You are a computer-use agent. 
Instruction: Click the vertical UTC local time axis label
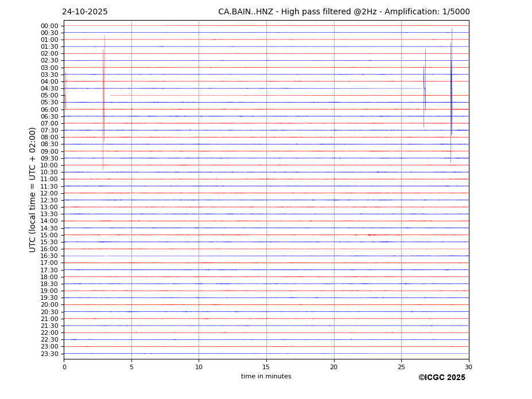[33, 189]
